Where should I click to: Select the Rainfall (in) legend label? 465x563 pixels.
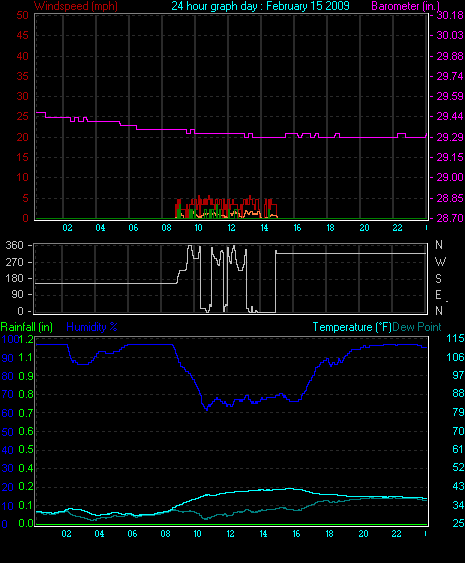pos(27,327)
